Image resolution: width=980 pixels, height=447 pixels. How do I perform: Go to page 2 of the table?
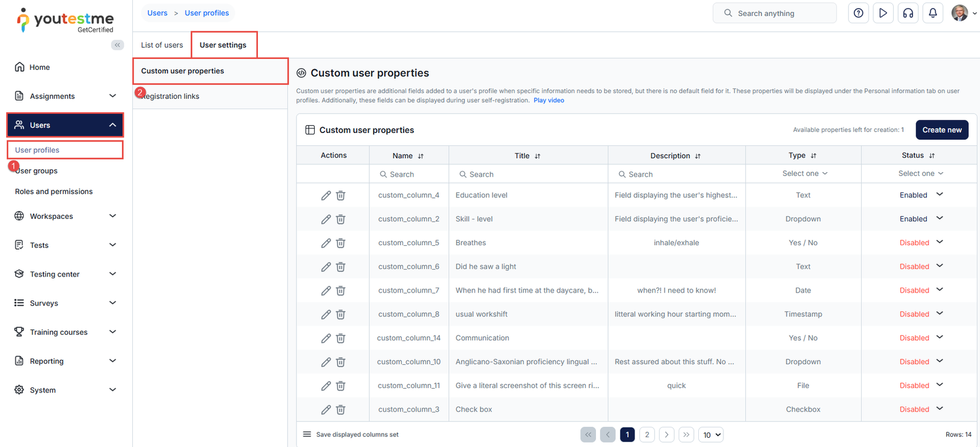pos(647,435)
